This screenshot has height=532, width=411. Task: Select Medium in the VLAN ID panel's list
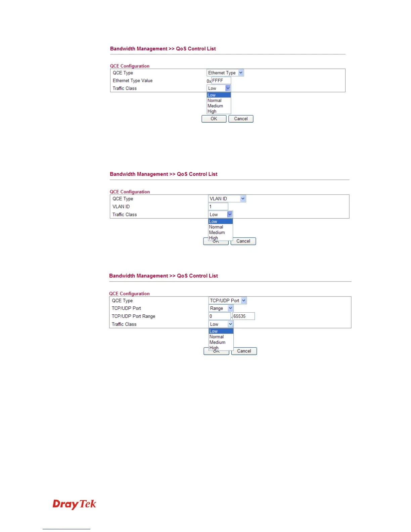tap(217, 232)
